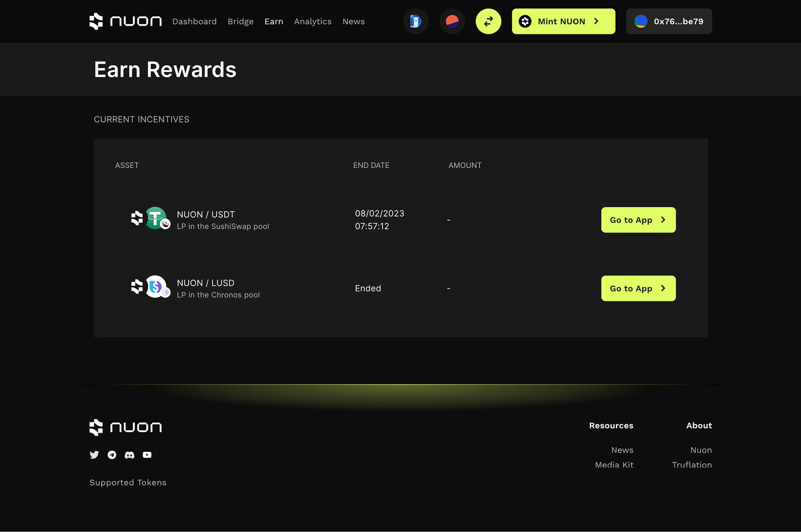
Task: Go to App for the NUON / USDT row
Action: click(x=638, y=220)
